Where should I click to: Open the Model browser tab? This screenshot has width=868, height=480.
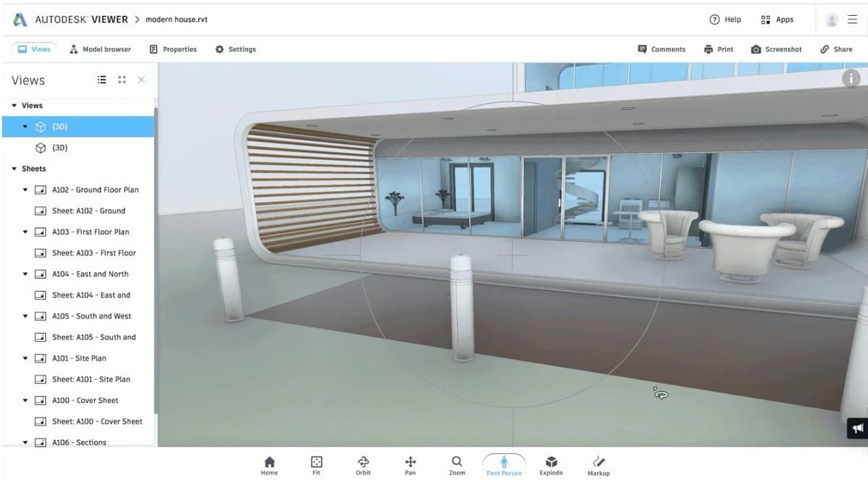tap(101, 49)
